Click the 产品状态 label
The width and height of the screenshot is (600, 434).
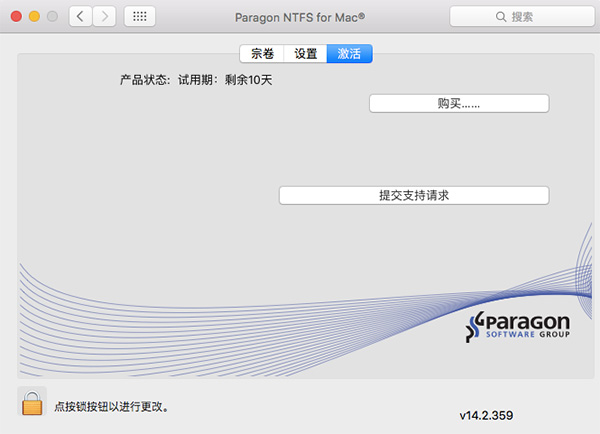coord(144,80)
